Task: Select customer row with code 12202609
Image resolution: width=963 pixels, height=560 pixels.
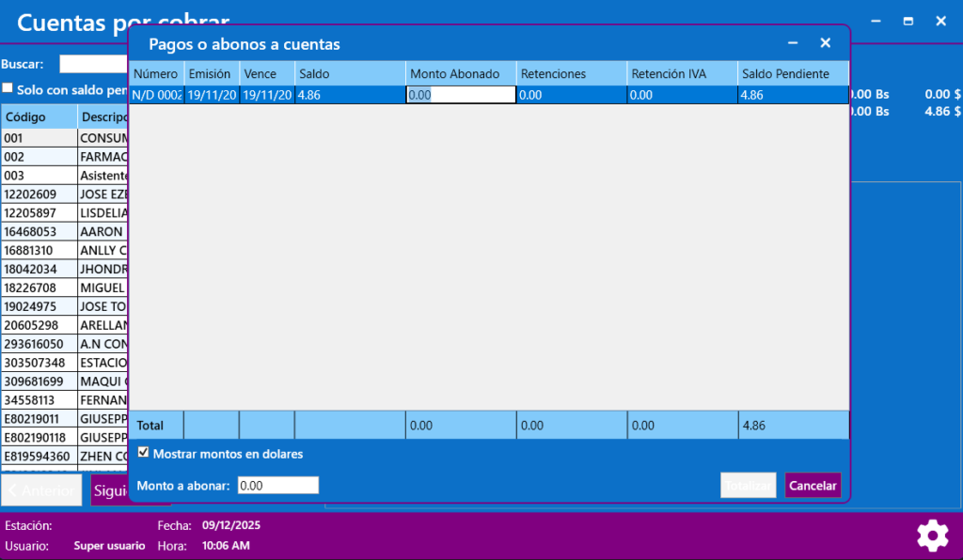Action: point(38,194)
